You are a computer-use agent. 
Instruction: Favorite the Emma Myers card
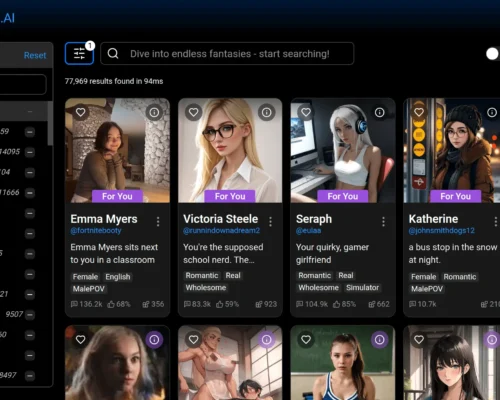(80, 112)
